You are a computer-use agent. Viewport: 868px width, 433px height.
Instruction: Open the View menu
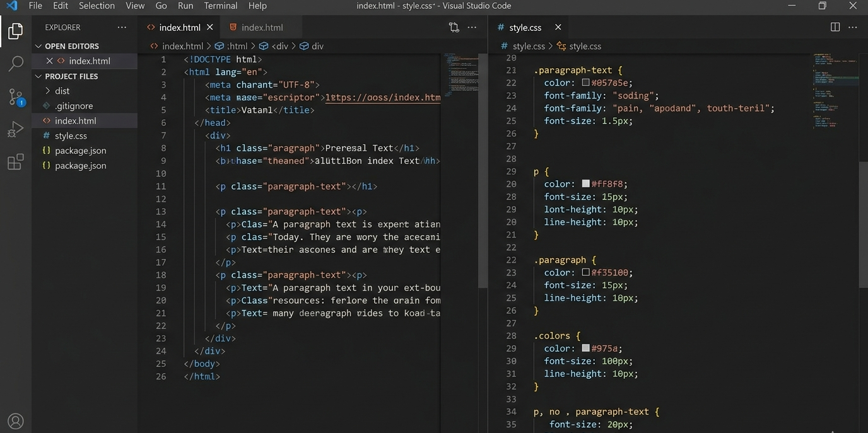(x=135, y=6)
